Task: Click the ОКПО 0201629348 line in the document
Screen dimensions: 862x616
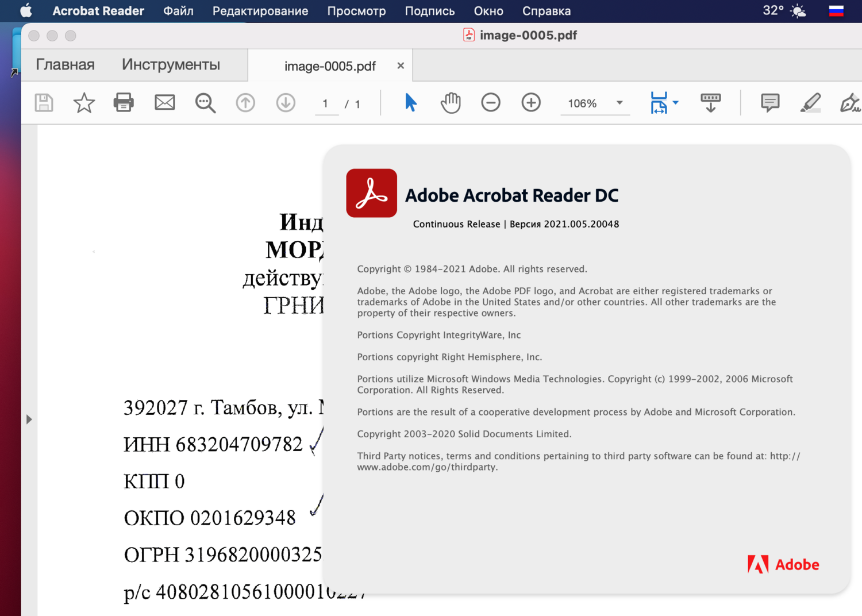Action: click(x=210, y=518)
